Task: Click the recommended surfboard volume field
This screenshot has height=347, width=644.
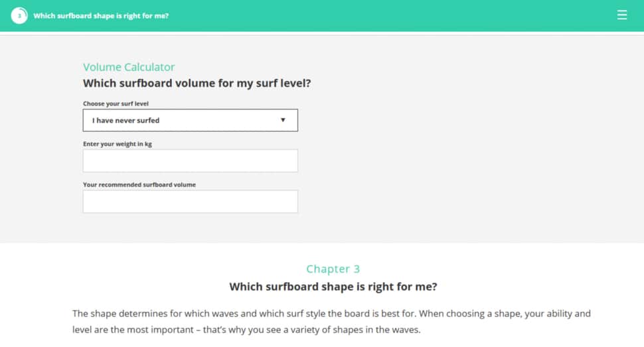Action: (190, 201)
